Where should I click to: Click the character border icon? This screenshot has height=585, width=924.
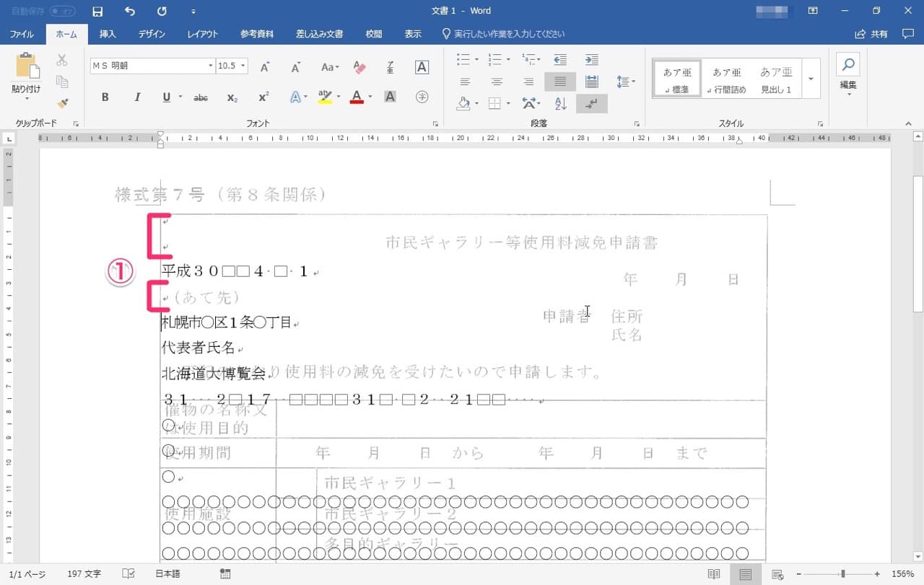pos(422,66)
